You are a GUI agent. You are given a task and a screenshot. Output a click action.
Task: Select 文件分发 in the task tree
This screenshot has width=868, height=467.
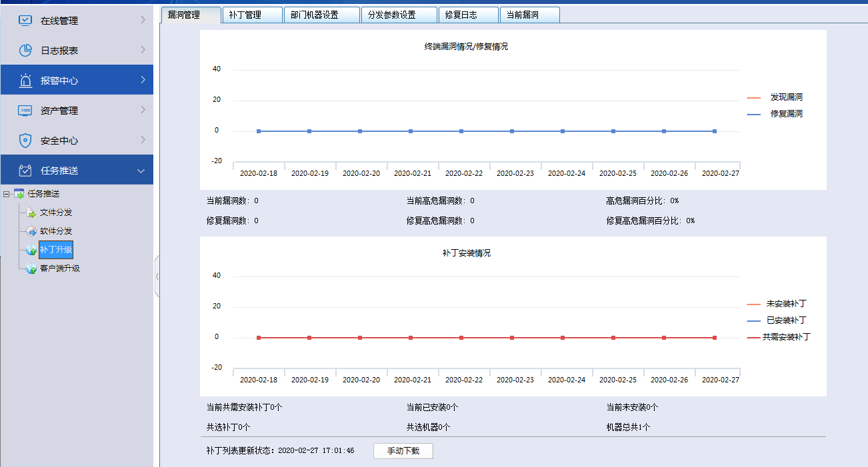56,213
